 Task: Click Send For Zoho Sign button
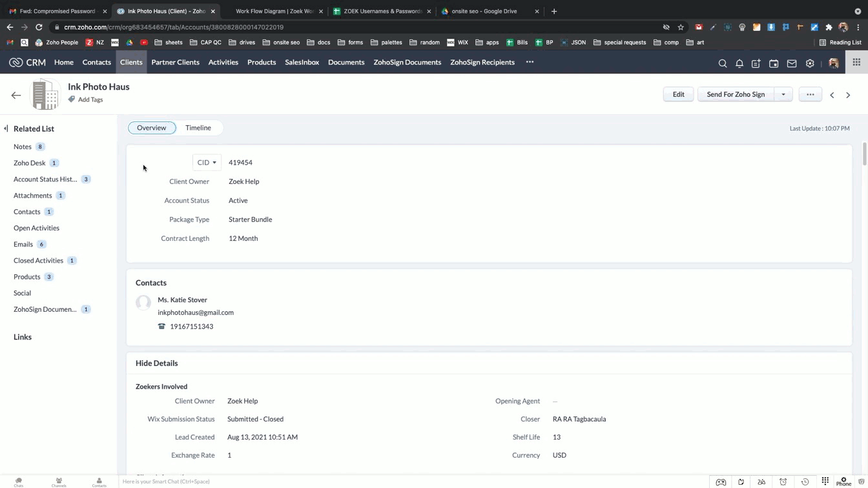click(x=736, y=94)
